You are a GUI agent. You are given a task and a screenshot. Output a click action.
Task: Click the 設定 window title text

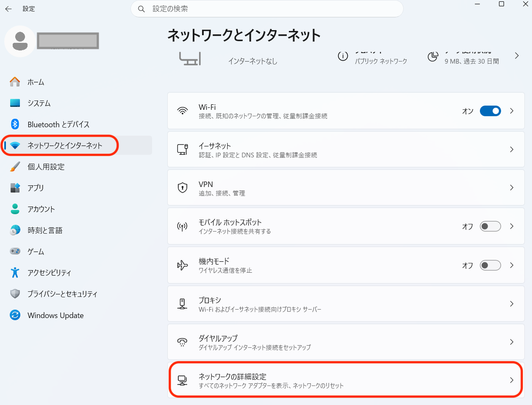pyautogui.click(x=29, y=9)
